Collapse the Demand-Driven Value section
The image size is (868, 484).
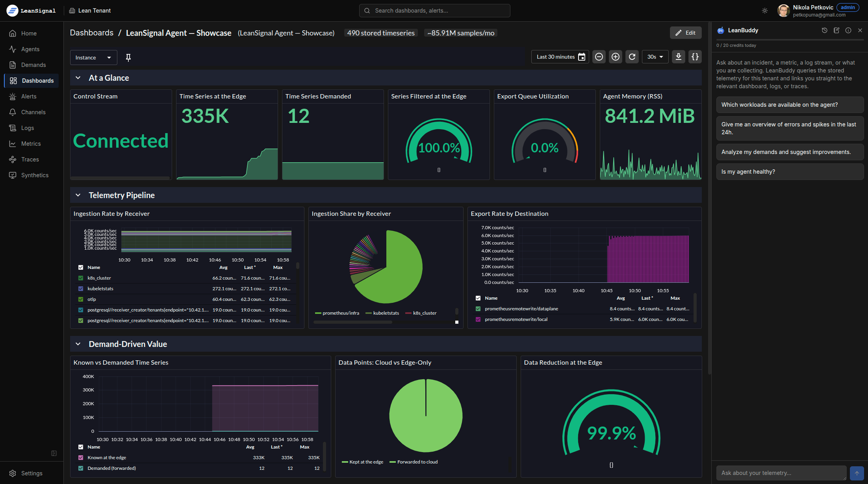coord(78,344)
